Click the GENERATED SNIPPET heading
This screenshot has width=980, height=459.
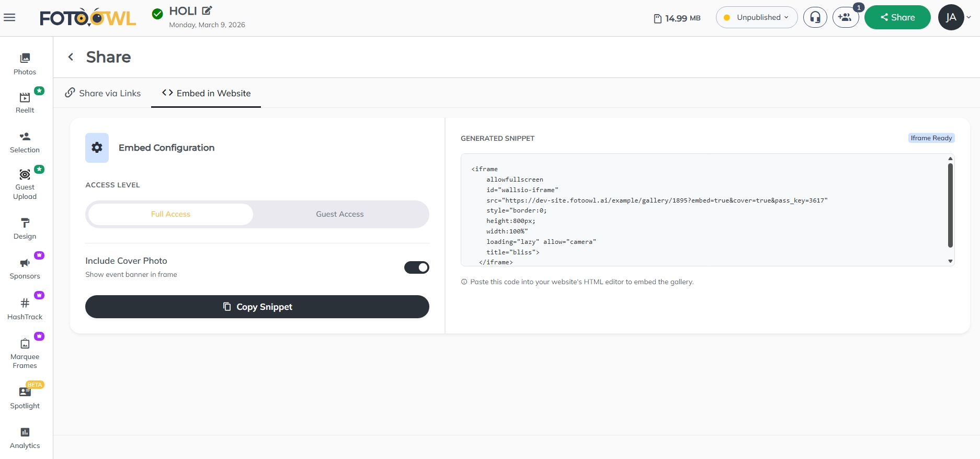[x=497, y=138]
